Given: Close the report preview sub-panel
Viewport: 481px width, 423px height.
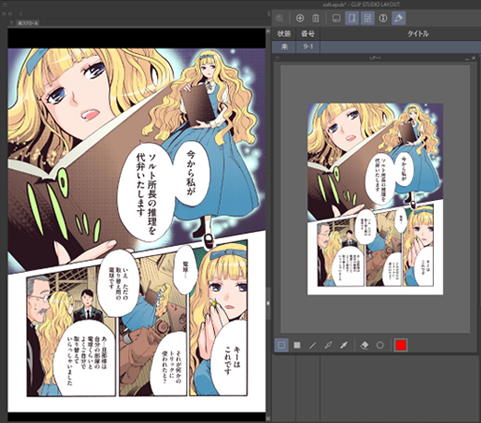Looking at the screenshot, I should 474,58.
